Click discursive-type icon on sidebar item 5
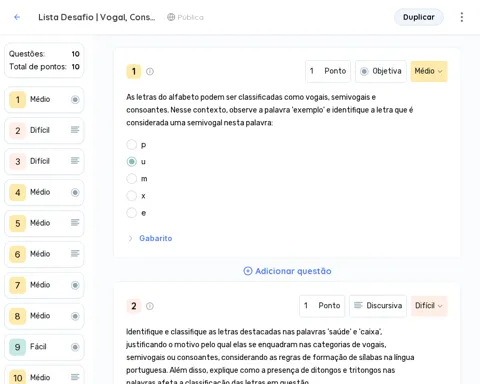Screen dimensions: 480x384 75,223
